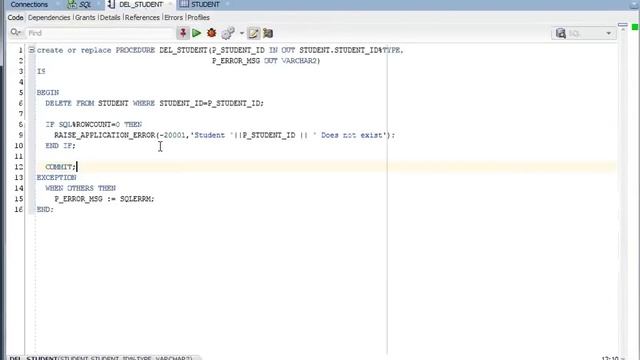Click line number 9 in the gutter
The image size is (640, 360).
point(20,135)
